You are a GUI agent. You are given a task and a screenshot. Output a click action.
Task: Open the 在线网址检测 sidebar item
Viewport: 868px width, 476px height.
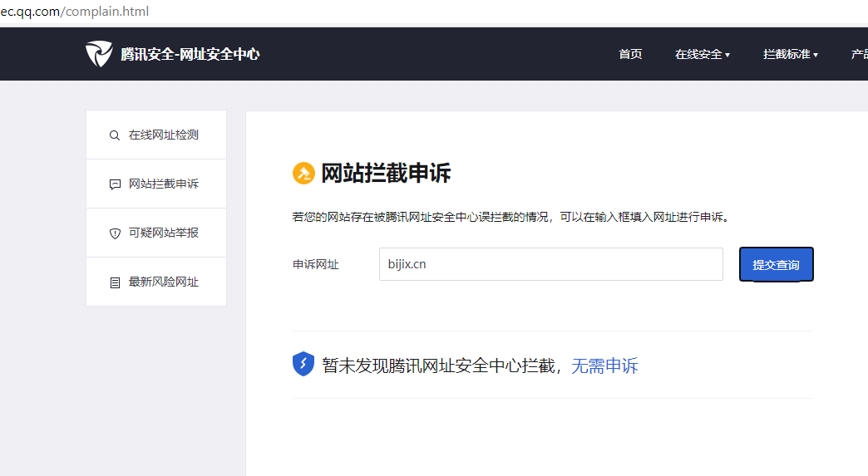(x=156, y=135)
